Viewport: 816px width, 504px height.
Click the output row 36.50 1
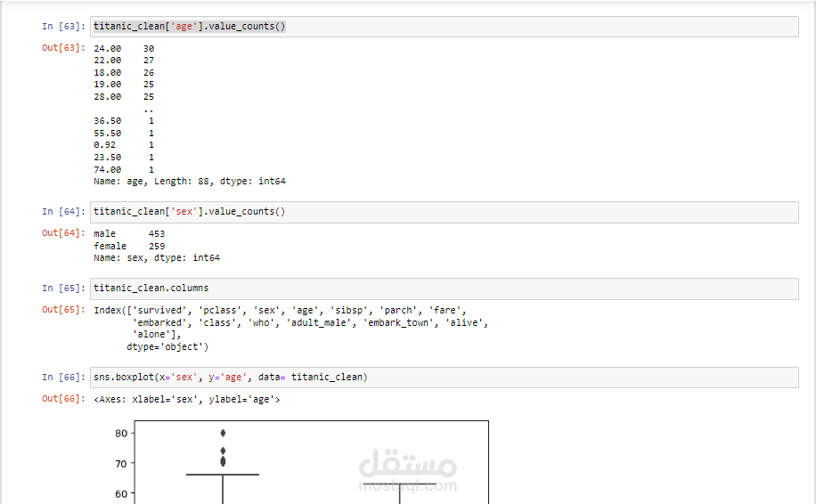124,121
